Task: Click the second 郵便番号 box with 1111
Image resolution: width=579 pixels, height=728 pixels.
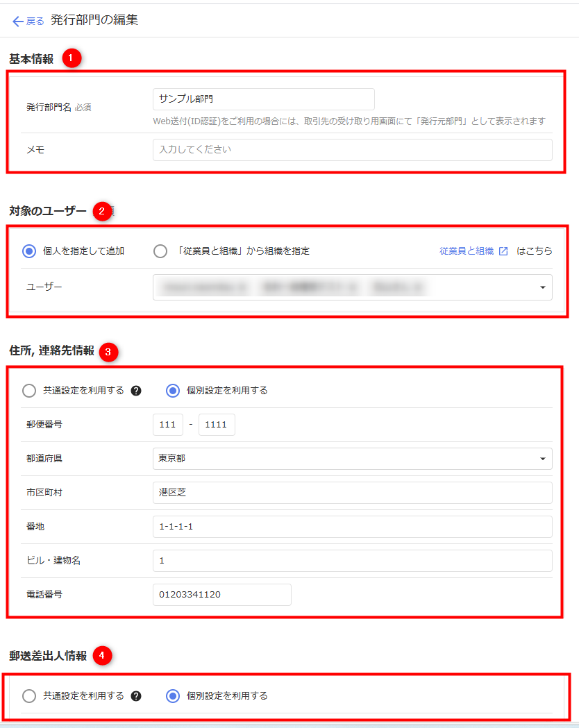Action: point(217,425)
